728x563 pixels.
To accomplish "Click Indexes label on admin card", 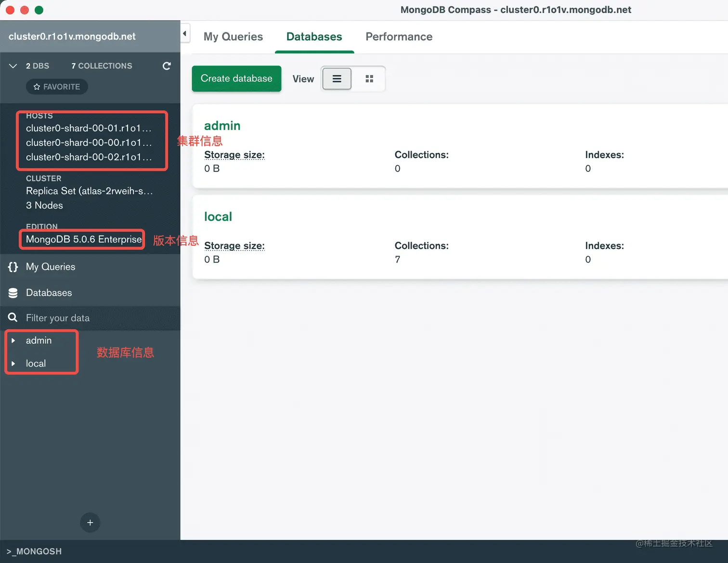I will click(x=605, y=155).
